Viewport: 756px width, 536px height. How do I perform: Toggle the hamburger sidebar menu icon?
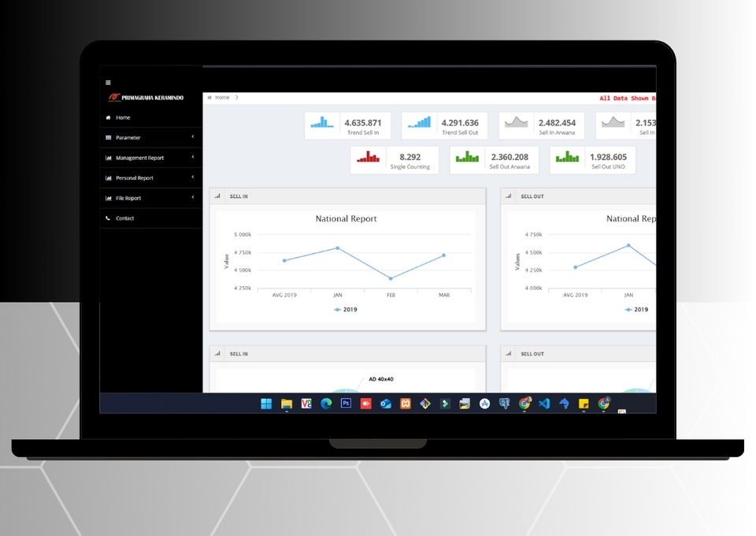[108, 82]
